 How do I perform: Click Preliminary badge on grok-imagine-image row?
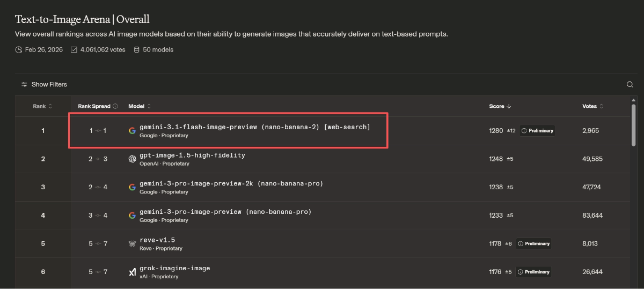[533, 272]
